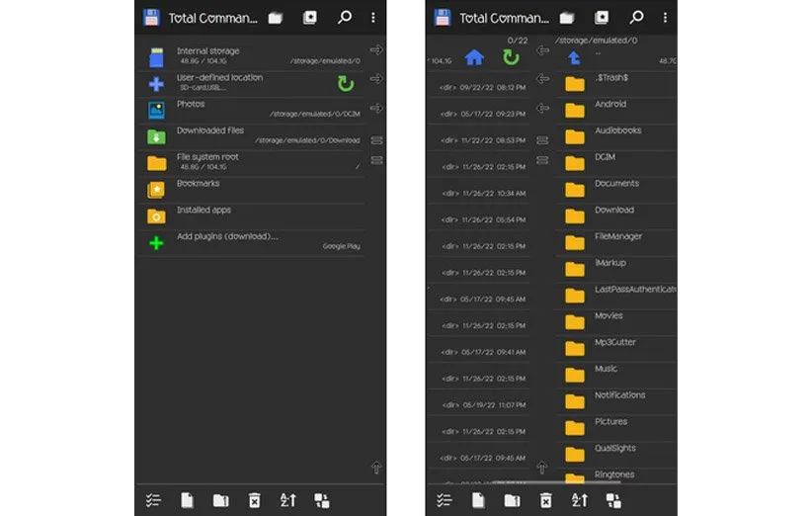Tap the sort A-Z icon in the folder list screen
The image size is (812, 516).
579,500
